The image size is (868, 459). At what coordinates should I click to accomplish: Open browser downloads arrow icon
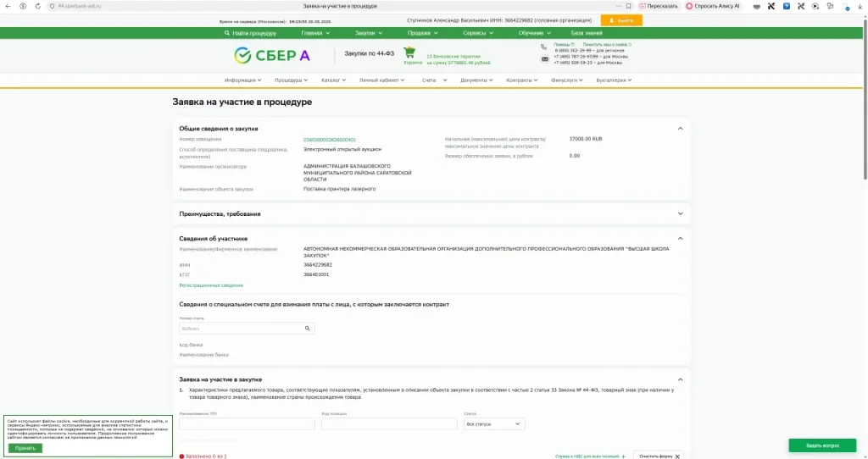click(x=860, y=6)
